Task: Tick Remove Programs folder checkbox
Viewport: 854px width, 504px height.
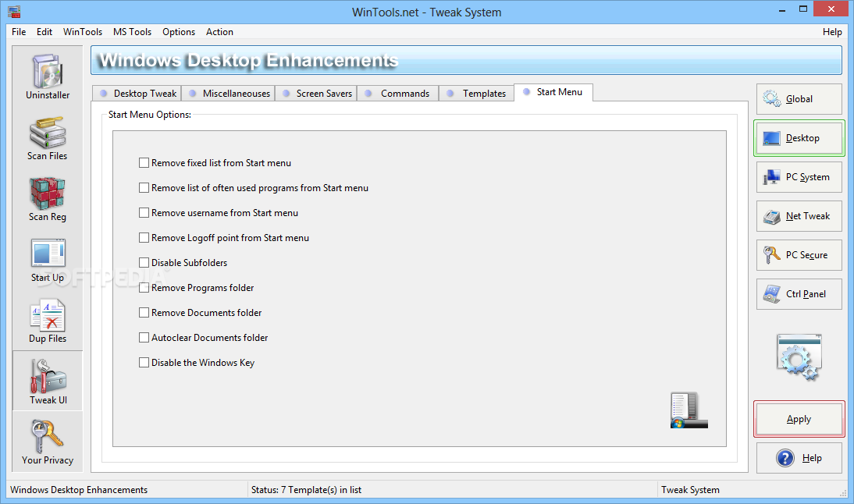Action: (x=144, y=288)
